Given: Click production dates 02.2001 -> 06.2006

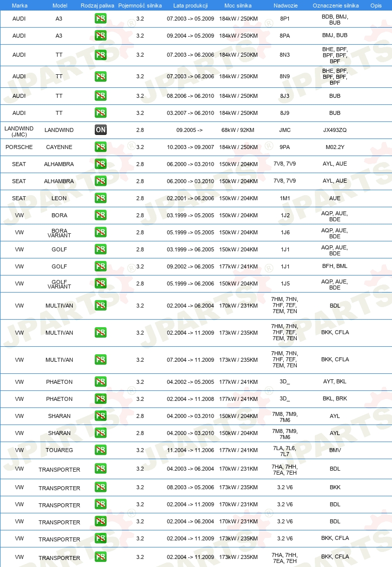Looking at the screenshot, I should tap(190, 198).
